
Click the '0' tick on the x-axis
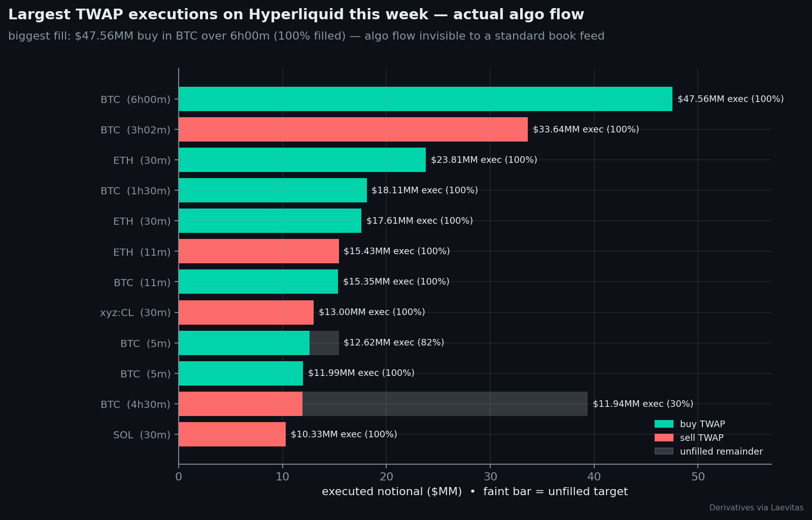point(179,477)
